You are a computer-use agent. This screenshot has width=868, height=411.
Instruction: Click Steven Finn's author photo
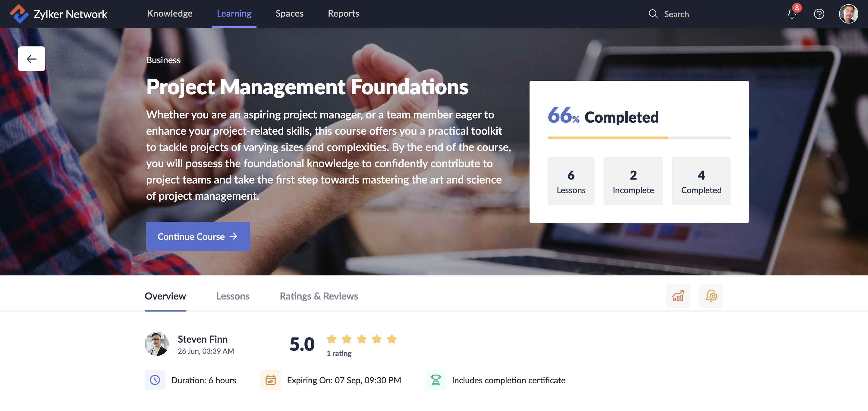point(157,344)
